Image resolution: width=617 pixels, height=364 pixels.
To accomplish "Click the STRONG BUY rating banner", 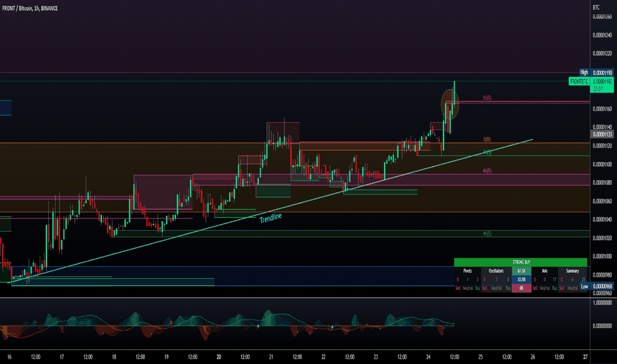I will click(x=520, y=262).
